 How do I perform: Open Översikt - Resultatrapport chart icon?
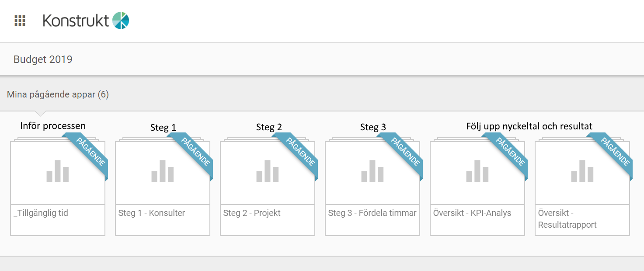click(x=582, y=171)
